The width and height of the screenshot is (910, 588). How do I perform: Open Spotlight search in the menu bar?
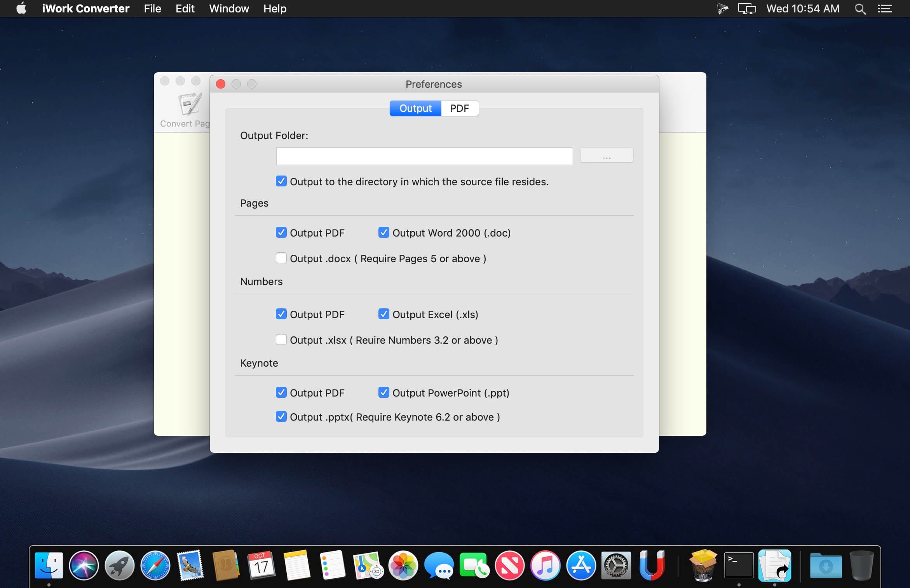pos(860,8)
